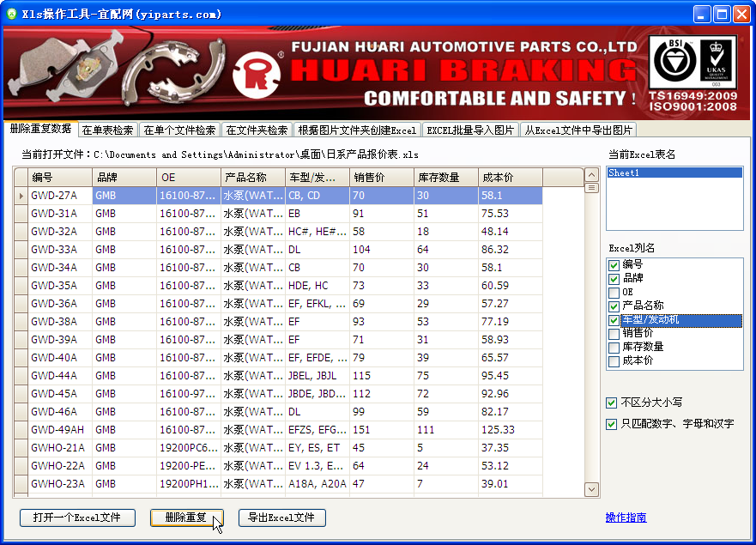Click the 产品名称 column header
The image size is (756, 545).
(x=253, y=178)
